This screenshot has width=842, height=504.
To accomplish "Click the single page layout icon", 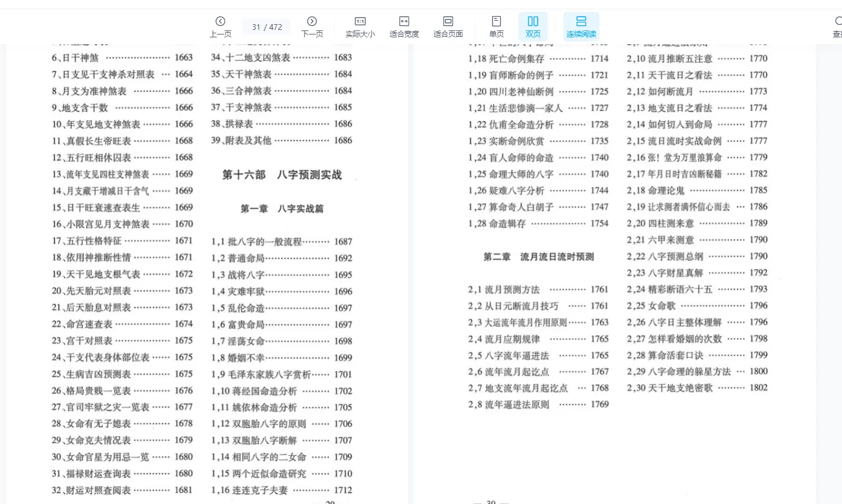I will tap(496, 21).
